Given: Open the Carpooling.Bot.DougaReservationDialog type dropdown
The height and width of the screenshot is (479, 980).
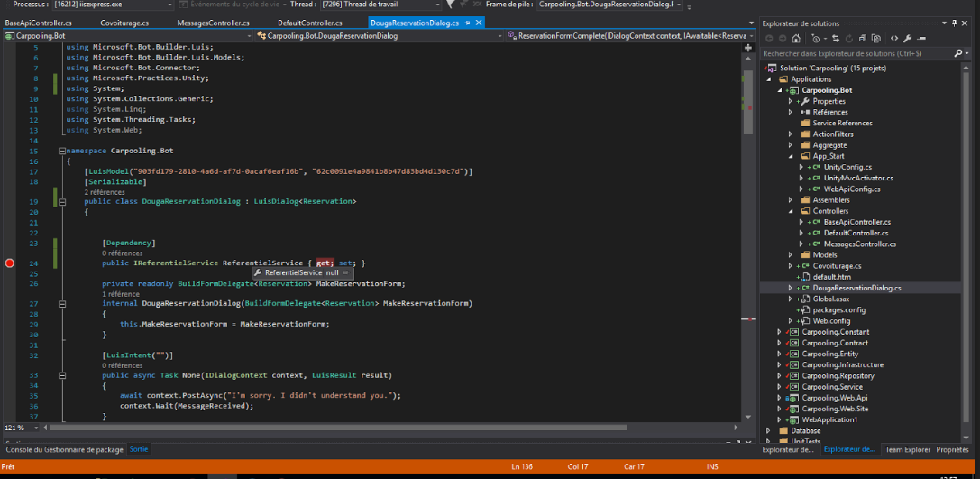Looking at the screenshot, I should coord(380,36).
